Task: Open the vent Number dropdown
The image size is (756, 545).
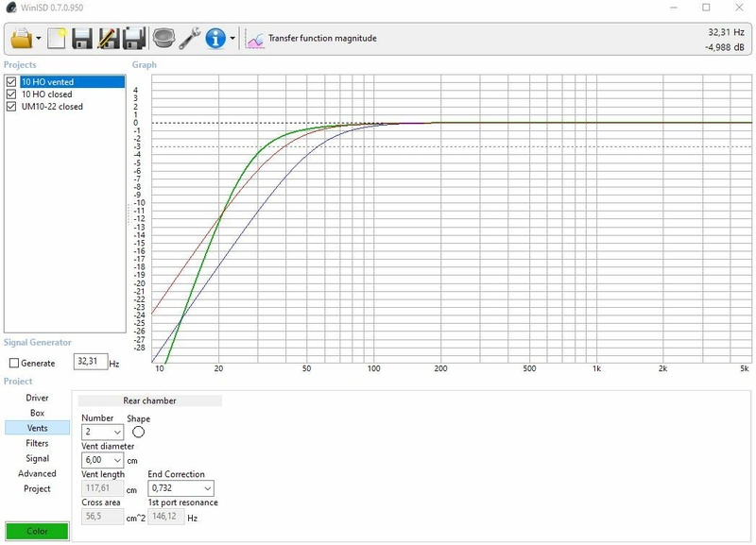Action: point(102,433)
